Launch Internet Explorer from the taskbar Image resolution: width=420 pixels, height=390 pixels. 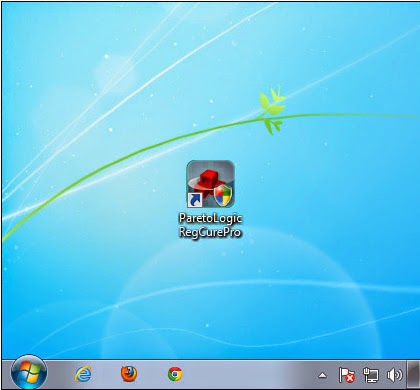tap(83, 374)
